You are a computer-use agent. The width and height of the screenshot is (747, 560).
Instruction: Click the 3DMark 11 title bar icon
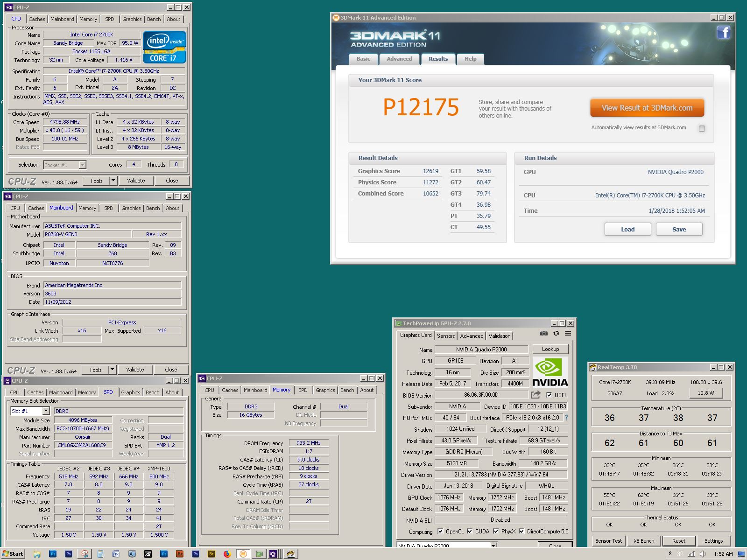click(336, 18)
